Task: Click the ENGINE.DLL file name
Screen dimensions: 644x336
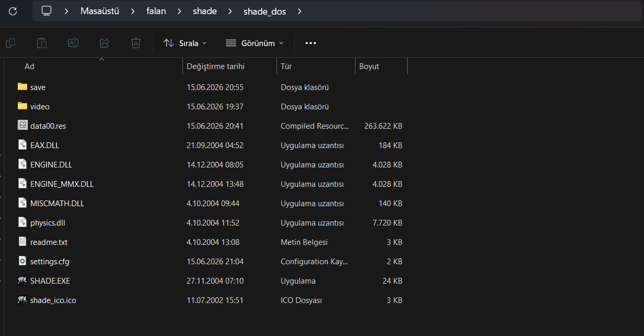Action: [51, 165]
